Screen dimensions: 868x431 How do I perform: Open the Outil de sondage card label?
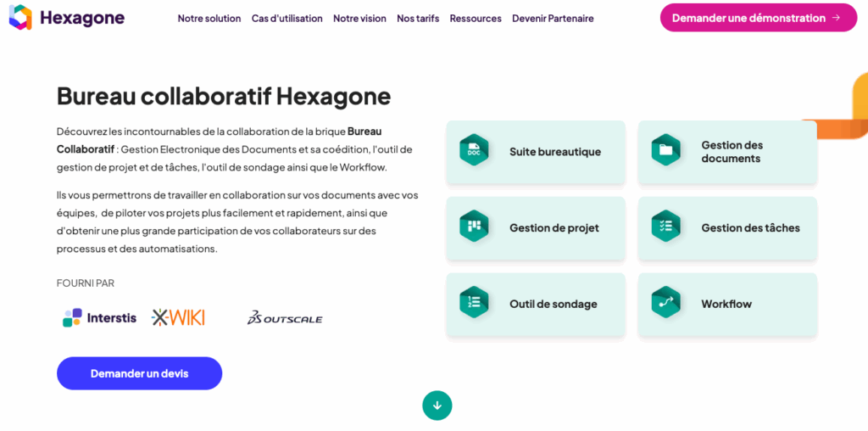tap(553, 304)
